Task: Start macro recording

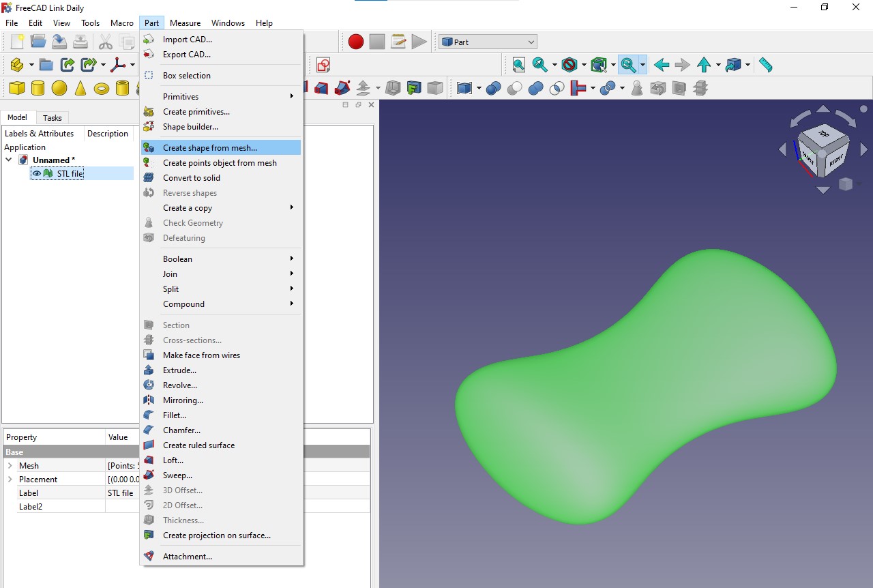Action: click(x=355, y=41)
